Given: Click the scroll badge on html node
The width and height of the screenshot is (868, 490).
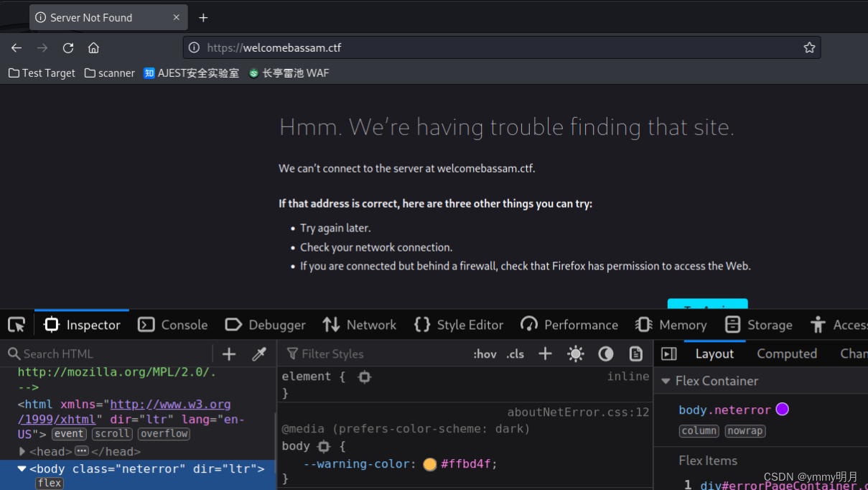Looking at the screenshot, I should pos(112,434).
